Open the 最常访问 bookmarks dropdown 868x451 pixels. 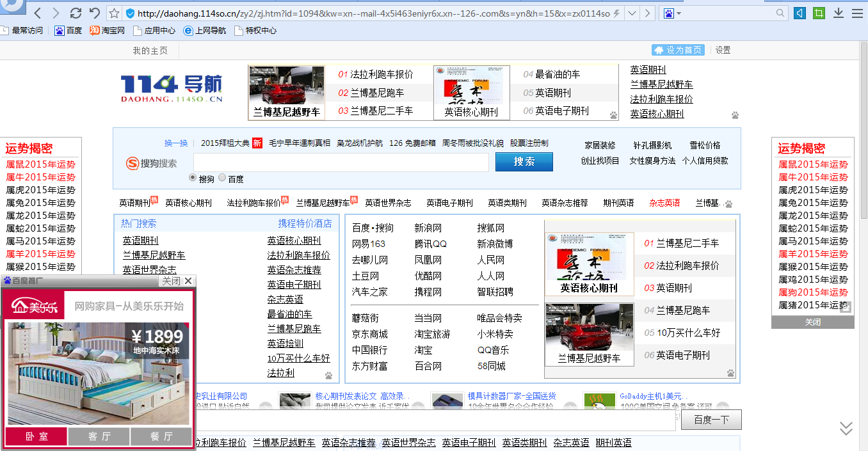click(x=24, y=29)
